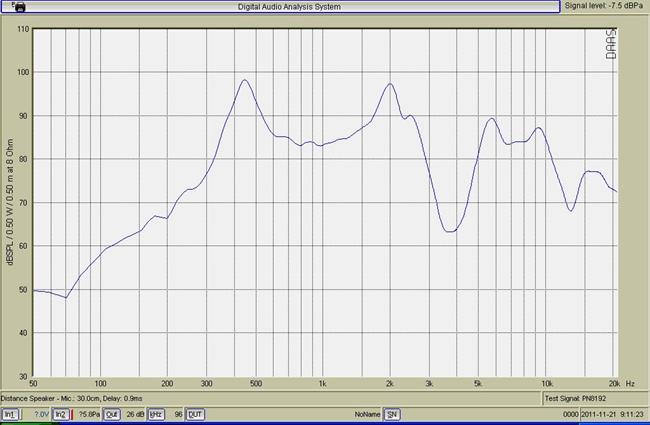Select the In1 voltage value field
Viewport: 650px width, 425px height.
point(41,414)
